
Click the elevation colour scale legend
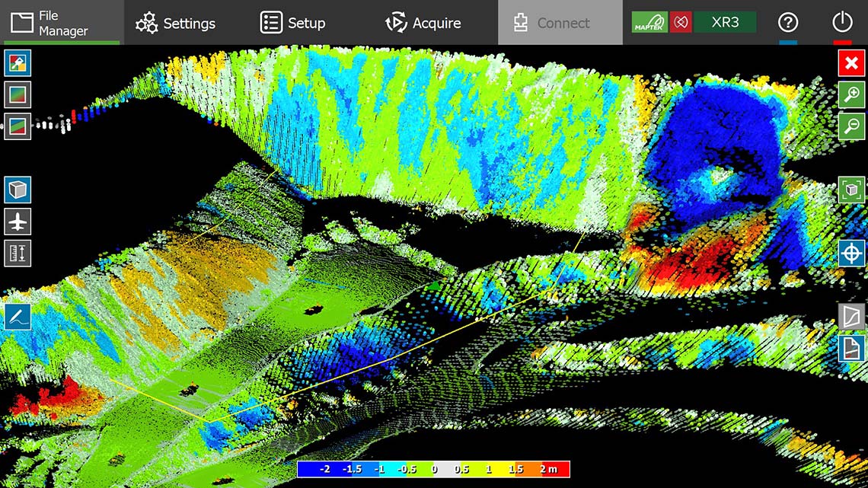pos(434,469)
